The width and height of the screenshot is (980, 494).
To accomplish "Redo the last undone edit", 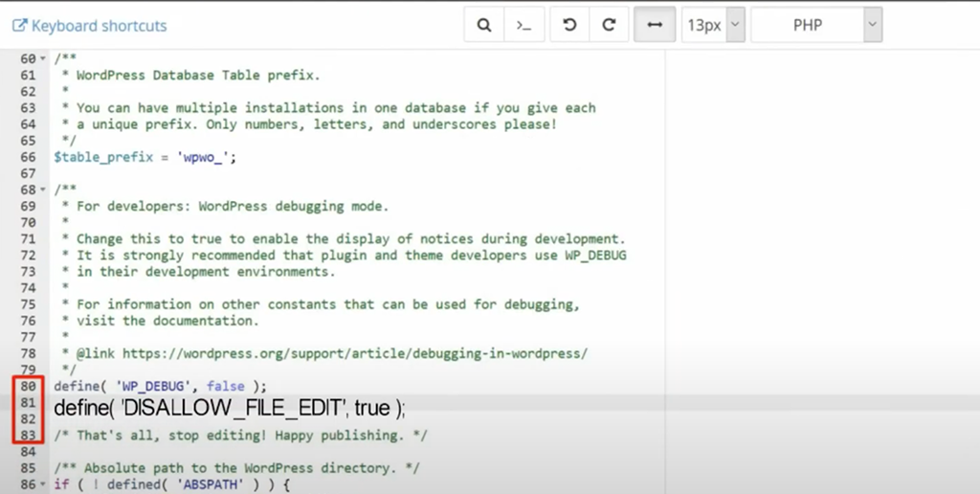I will [x=609, y=26].
